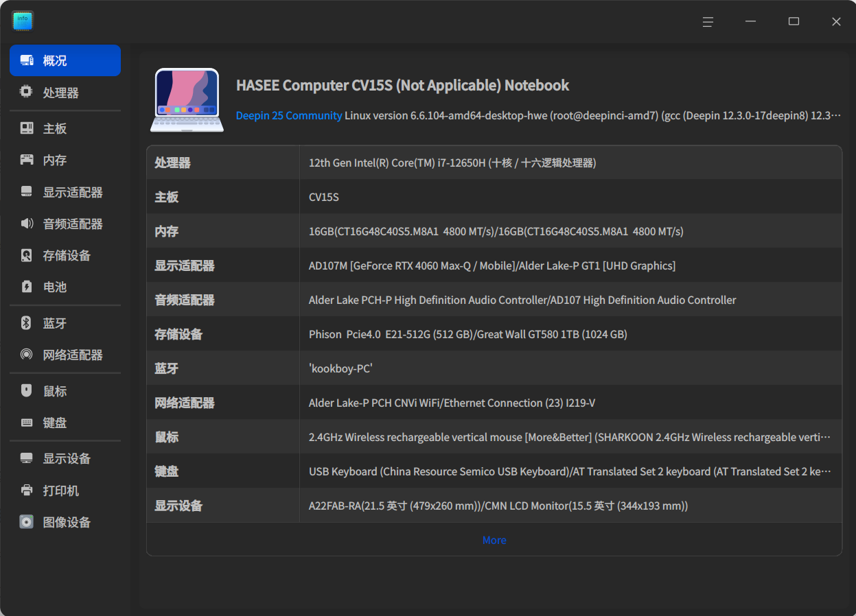Click the Device Manager app icon in title bar
856x616 pixels.
pos(23,21)
